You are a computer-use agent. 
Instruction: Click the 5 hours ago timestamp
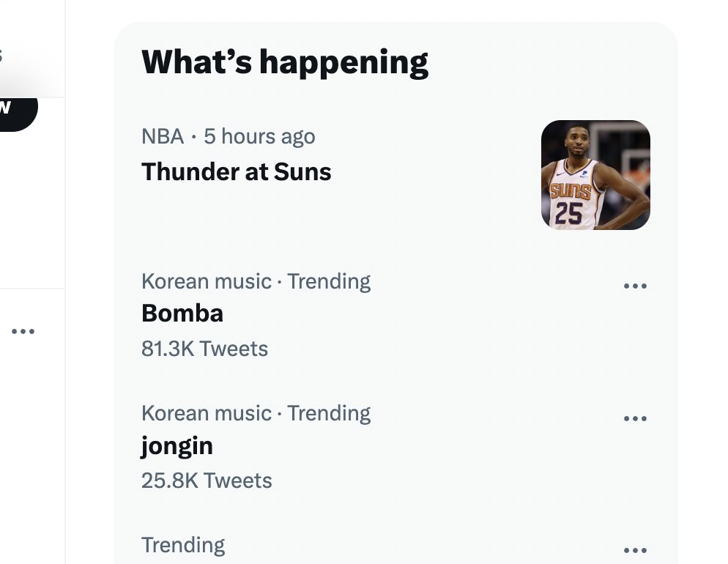[x=259, y=136]
